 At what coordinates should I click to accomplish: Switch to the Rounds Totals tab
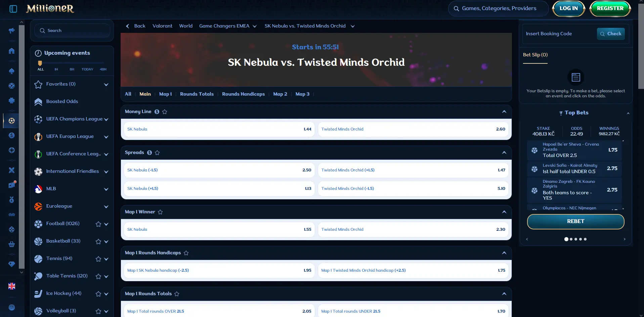(197, 94)
